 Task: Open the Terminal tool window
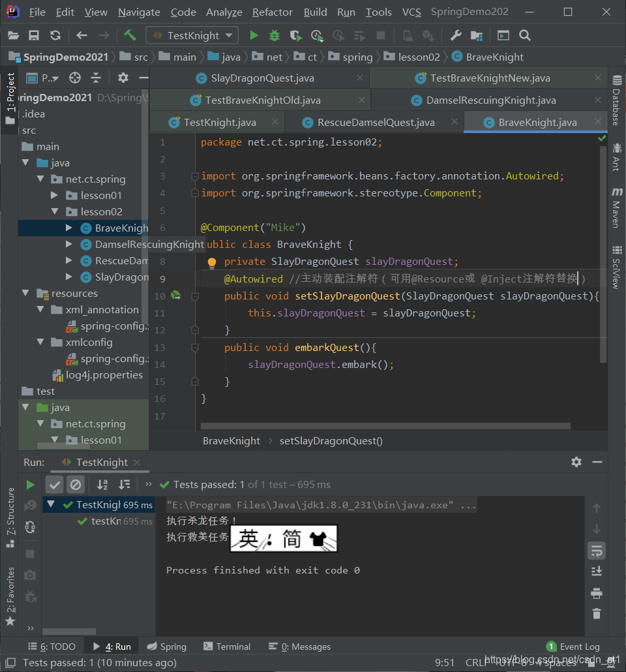click(x=227, y=647)
